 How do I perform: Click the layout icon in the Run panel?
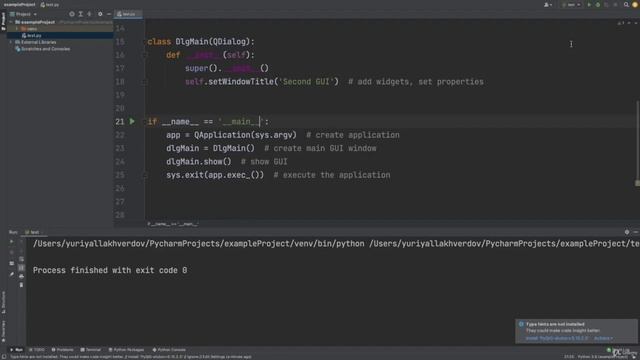pyautogui.click(x=11, y=263)
